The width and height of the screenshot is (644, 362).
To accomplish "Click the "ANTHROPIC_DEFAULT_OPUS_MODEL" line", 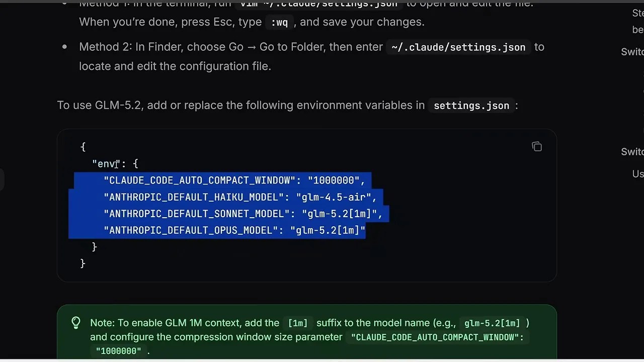I will 234,230.
